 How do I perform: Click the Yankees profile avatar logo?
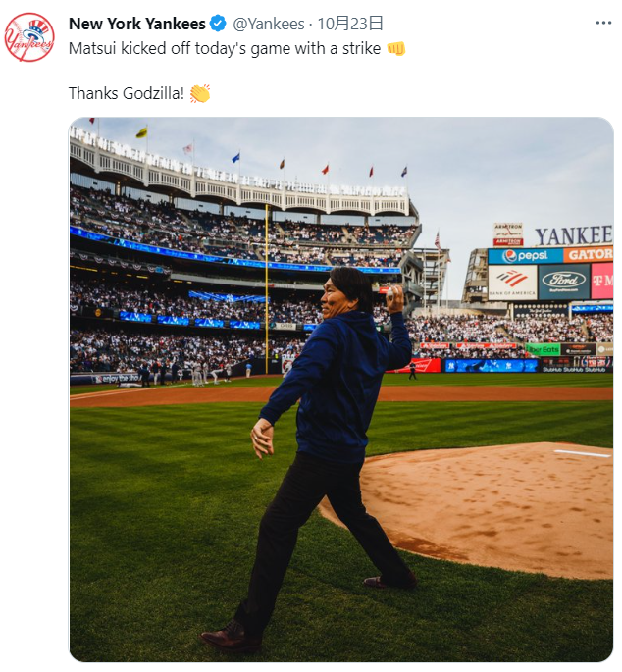click(x=29, y=37)
